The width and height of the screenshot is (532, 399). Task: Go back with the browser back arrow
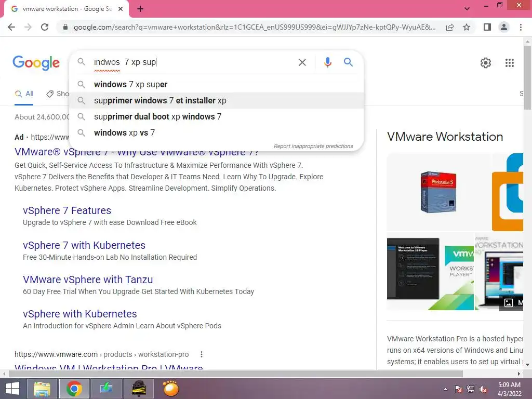pyautogui.click(x=11, y=27)
